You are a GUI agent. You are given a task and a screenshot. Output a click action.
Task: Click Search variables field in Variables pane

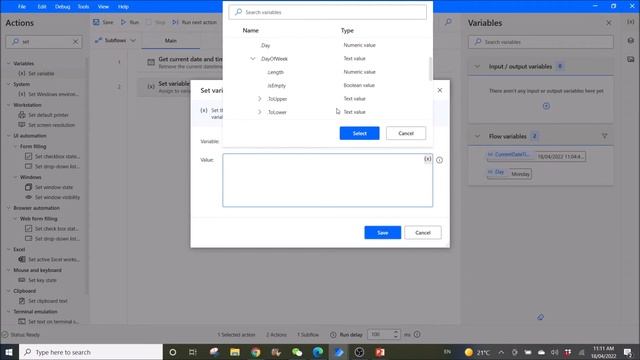click(540, 42)
